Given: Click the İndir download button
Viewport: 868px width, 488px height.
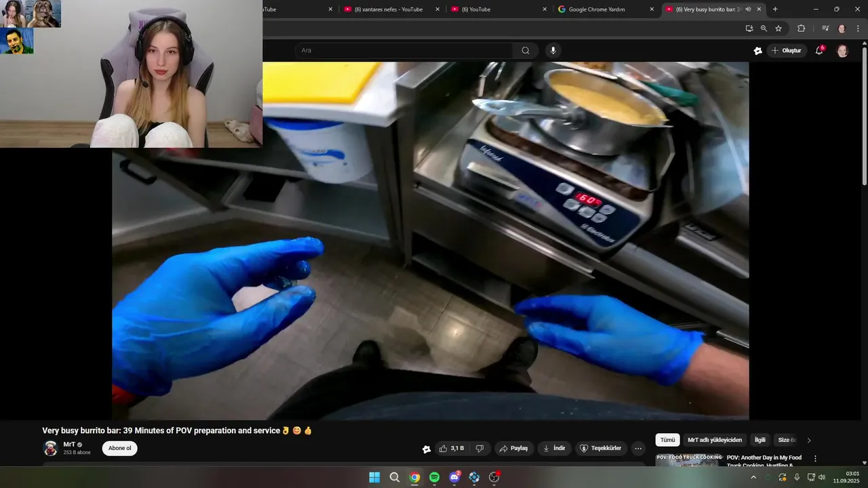Looking at the screenshot, I should click(x=554, y=449).
